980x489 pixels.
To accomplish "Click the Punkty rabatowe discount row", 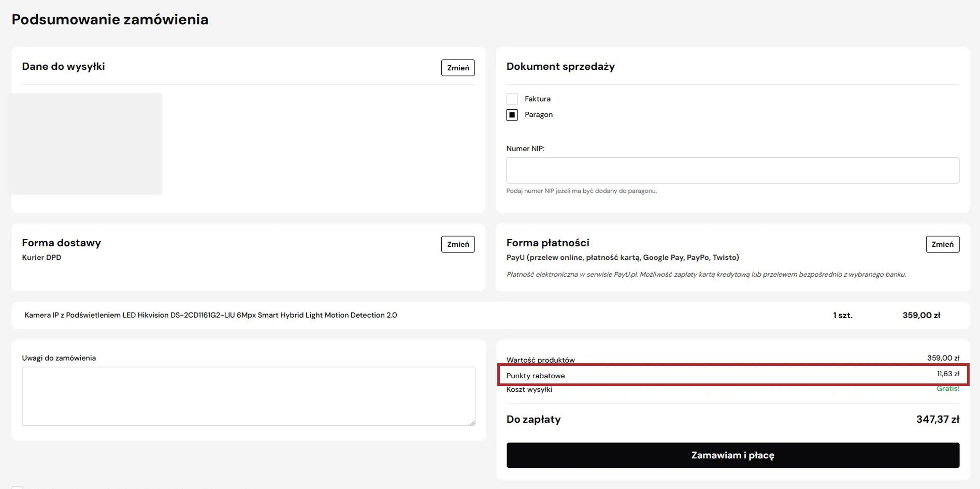I will click(732, 375).
